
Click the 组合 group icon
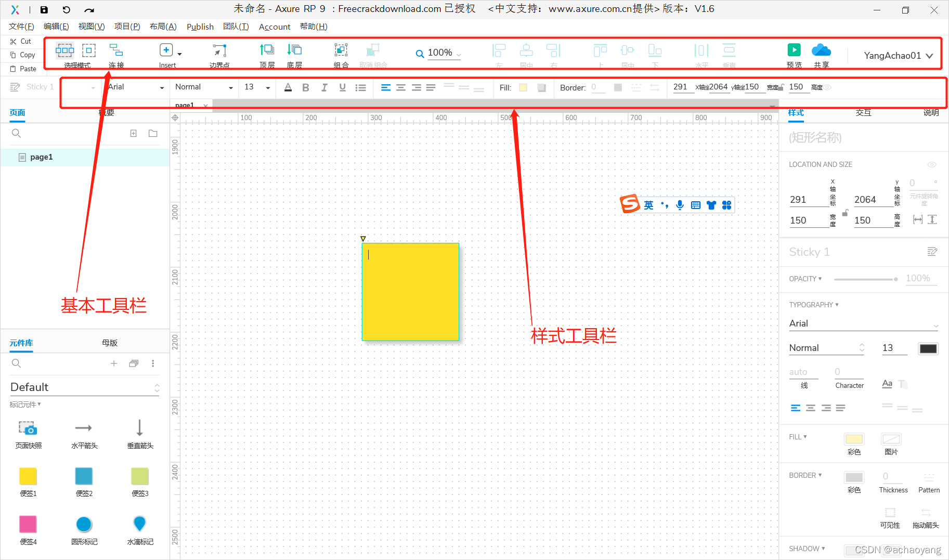click(x=341, y=50)
